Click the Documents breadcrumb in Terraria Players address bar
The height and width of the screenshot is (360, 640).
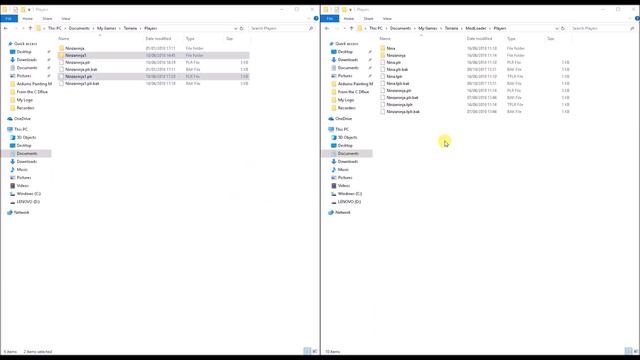79,28
